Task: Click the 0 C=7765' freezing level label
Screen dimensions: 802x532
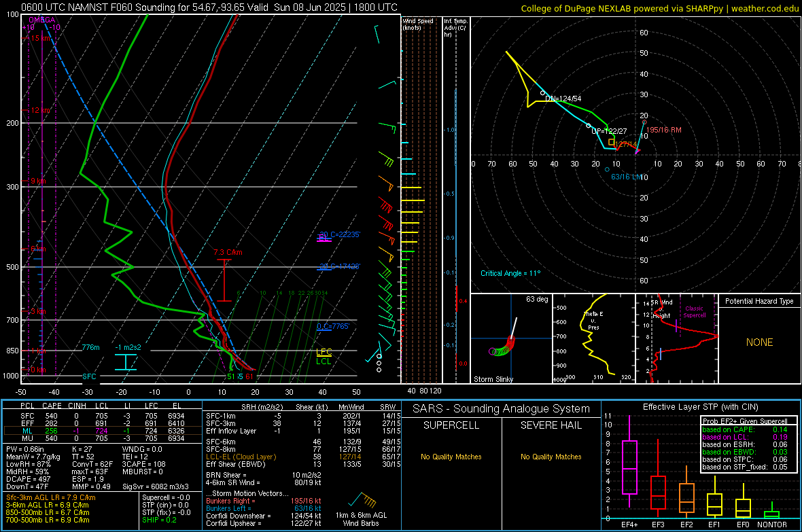Action: (x=333, y=326)
